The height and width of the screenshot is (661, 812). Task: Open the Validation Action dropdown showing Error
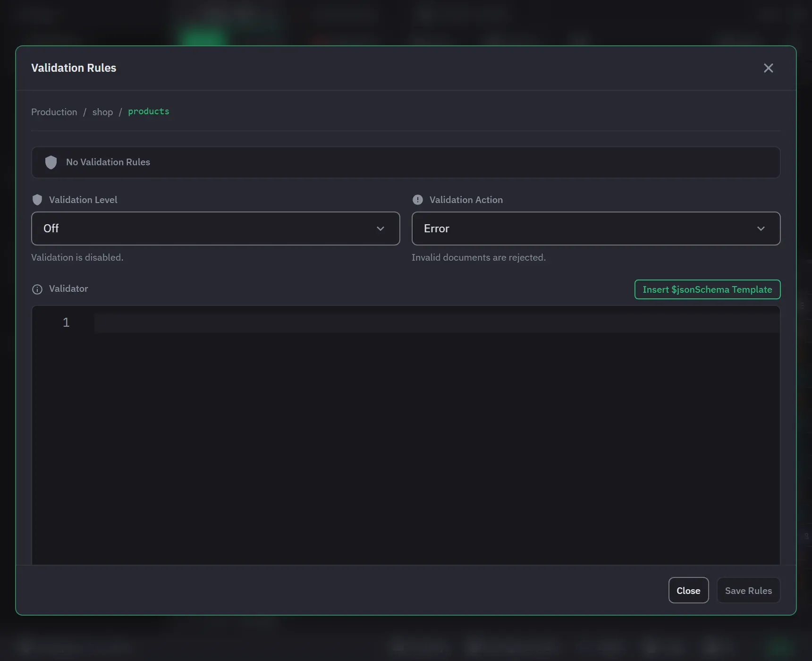(x=596, y=229)
